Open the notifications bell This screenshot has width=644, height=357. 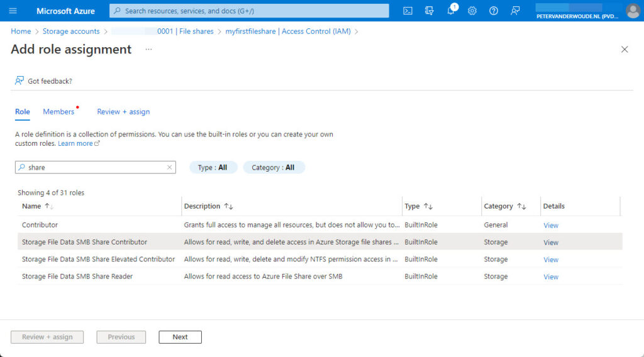pos(451,11)
